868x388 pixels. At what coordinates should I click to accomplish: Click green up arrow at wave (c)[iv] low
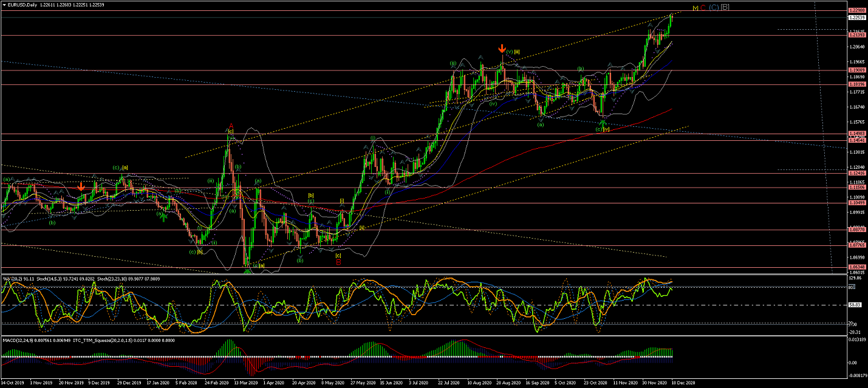click(x=603, y=123)
